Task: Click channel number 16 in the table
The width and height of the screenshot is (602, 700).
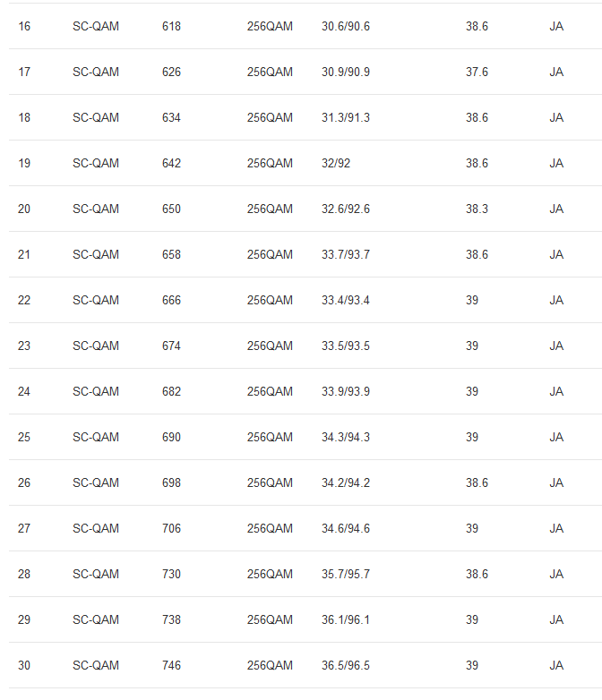Action: coord(24,27)
